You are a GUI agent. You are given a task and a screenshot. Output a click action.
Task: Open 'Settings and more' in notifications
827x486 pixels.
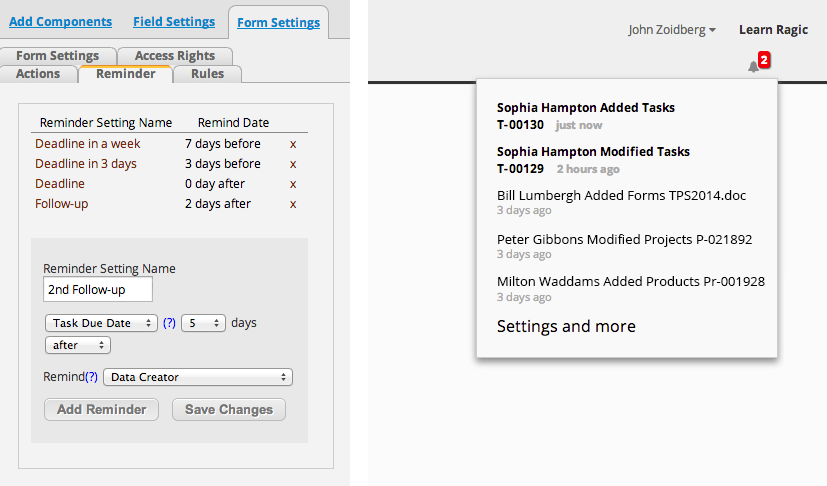pyautogui.click(x=566, y=326)
